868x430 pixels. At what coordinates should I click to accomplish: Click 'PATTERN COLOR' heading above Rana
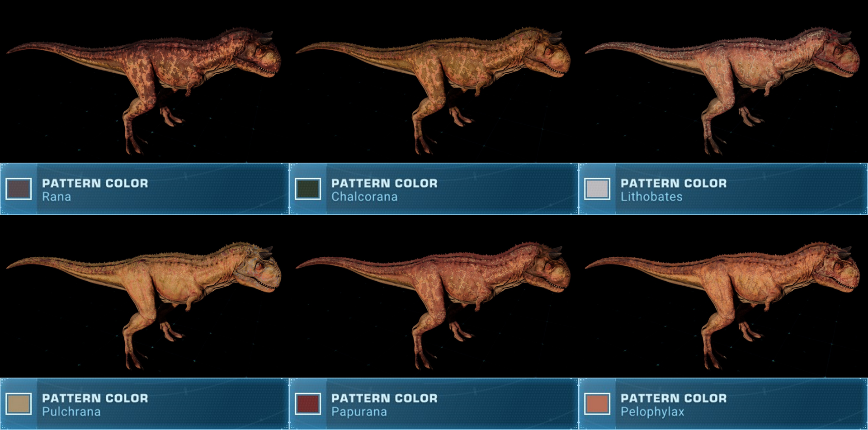95,183
